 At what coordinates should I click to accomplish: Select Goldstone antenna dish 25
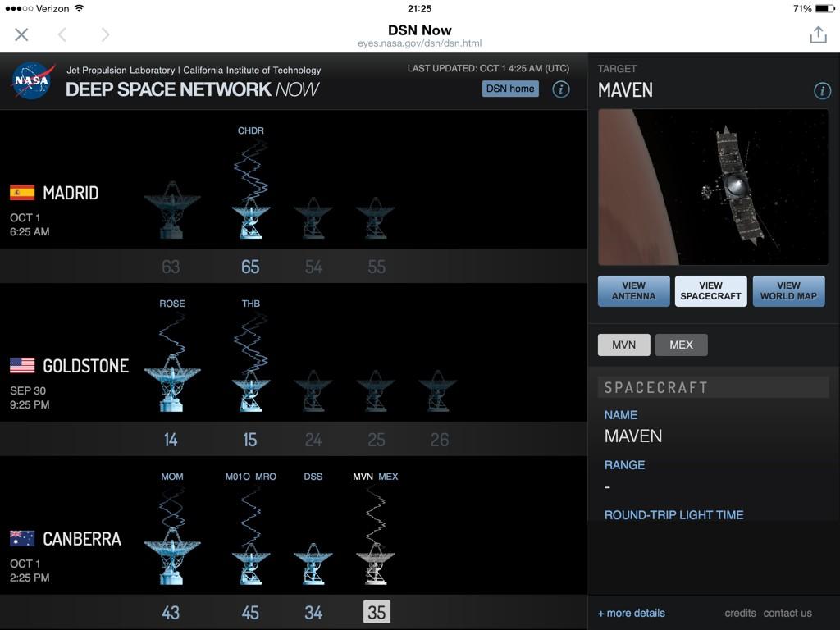[x=376, y=391]
